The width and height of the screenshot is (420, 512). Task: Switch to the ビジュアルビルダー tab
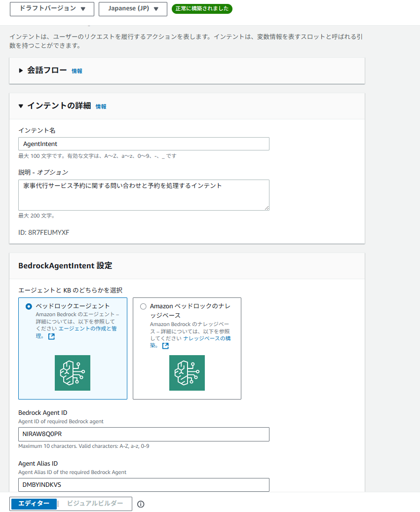tap(95, 504)
